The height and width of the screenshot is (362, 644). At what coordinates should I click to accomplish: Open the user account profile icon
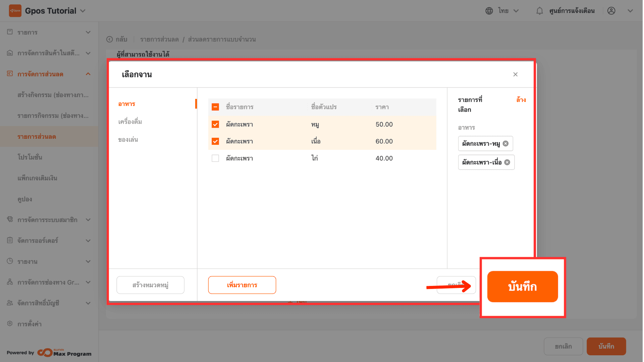[x=611, y=11]
